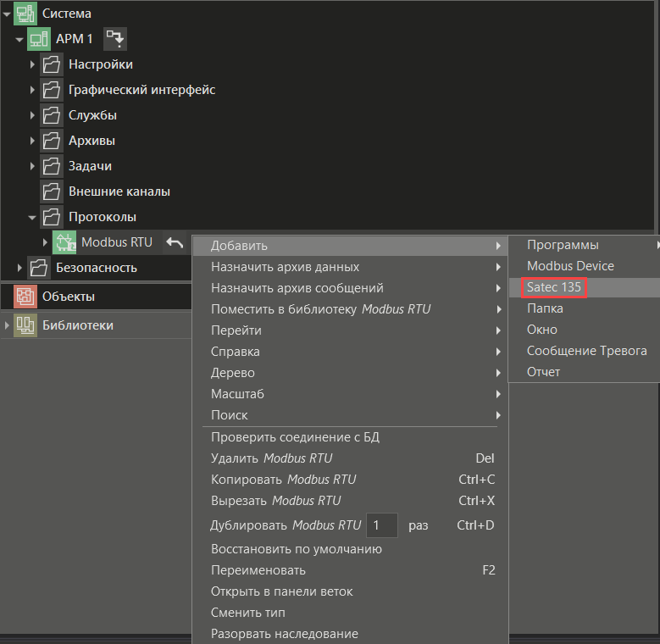Viewport: 660px width, 644px height.
Task: Click the Библиотеки panel icon
Action: (x=25, y=325)
